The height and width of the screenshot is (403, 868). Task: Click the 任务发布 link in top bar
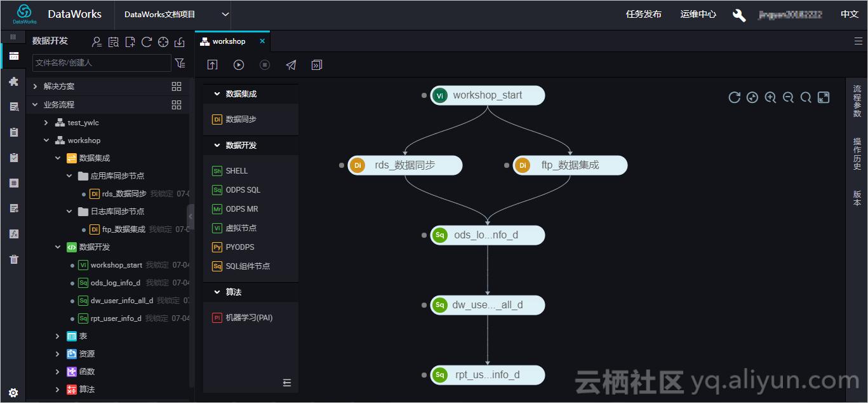pyautogui.click(x=643, y=14)
